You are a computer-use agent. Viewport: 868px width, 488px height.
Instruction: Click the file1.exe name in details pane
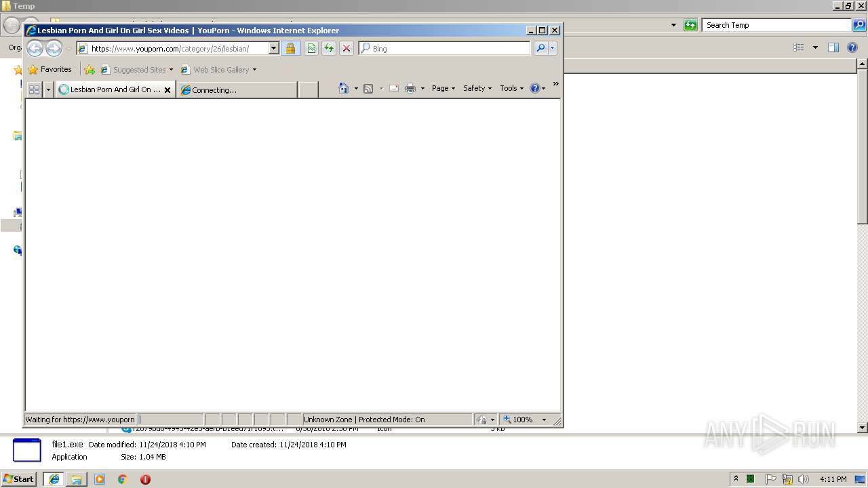pyautogui.click(x=67, y=445)
